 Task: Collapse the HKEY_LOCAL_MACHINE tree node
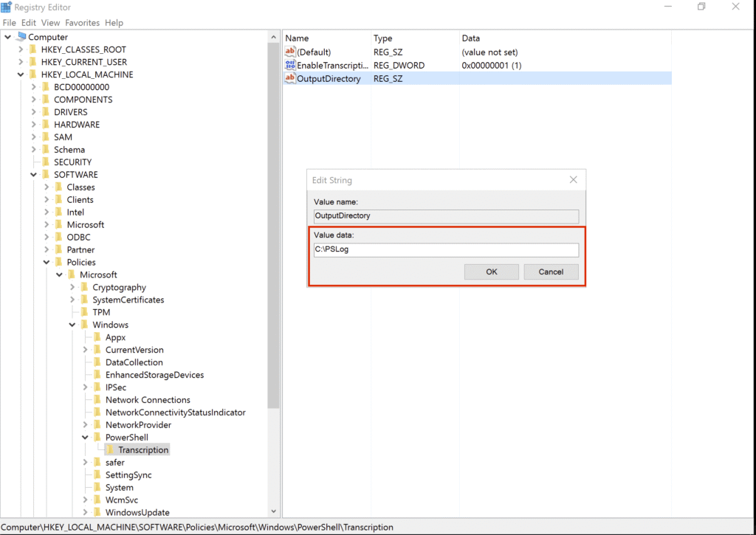coord(21,75)
